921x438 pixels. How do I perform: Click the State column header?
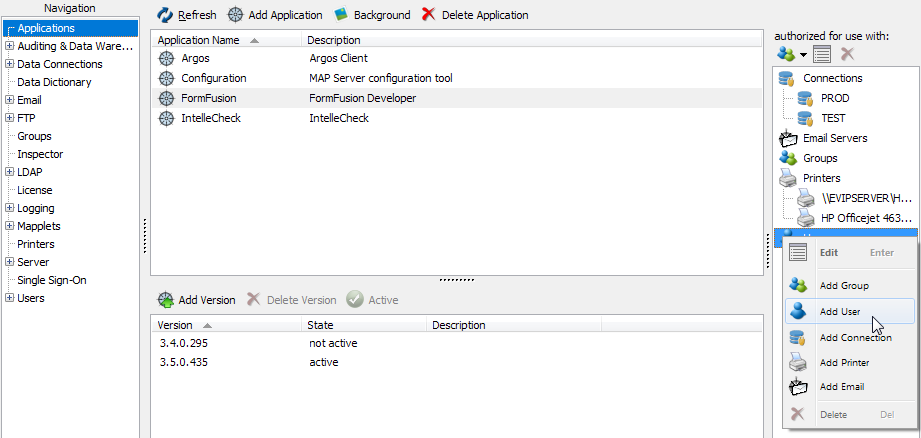[364, 325]
